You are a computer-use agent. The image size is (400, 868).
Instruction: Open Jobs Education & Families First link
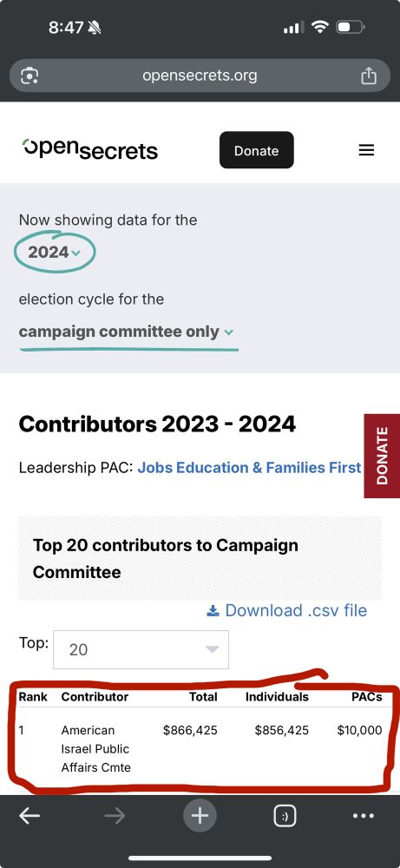coord(250,468)
